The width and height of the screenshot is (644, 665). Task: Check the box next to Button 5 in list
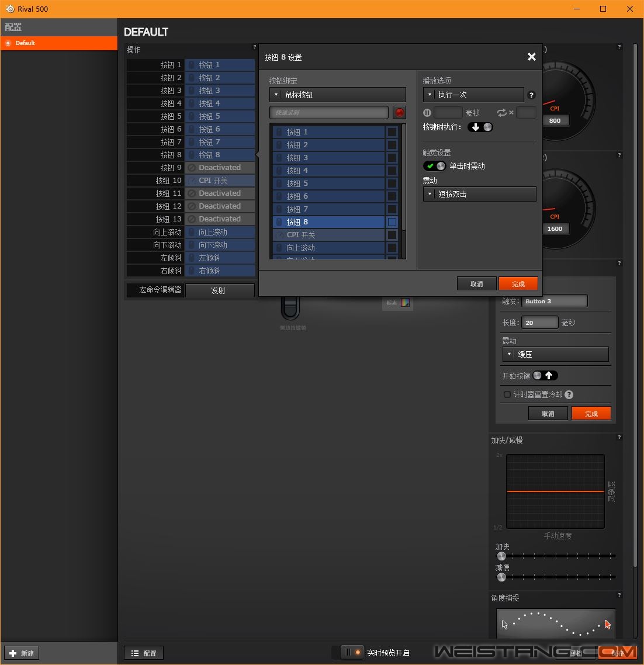[x=392, y=183]
